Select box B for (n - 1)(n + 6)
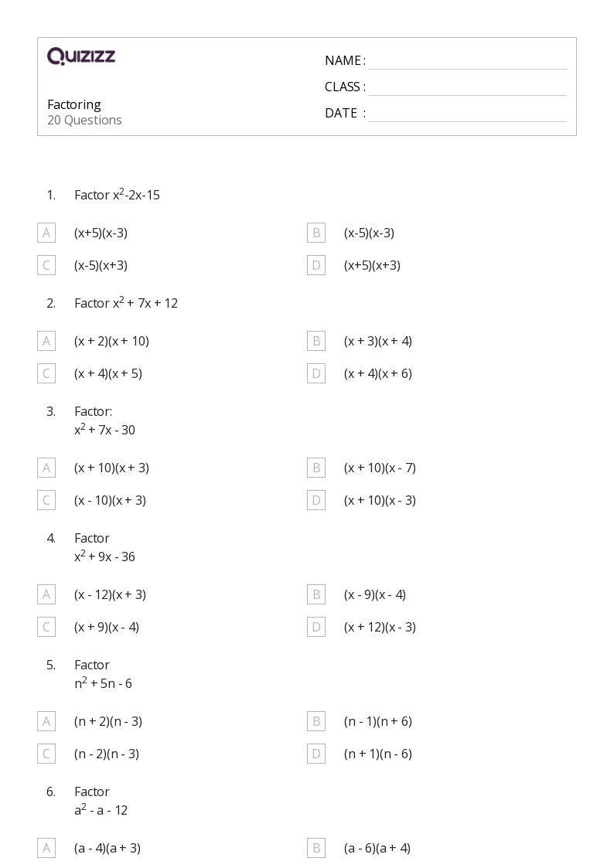614x868 pixels. pos(316,721)
